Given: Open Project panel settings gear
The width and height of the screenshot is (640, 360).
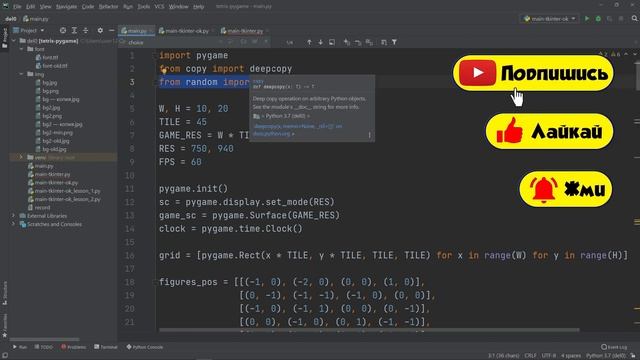Looking at the screenshot, I should click(100, 31).
